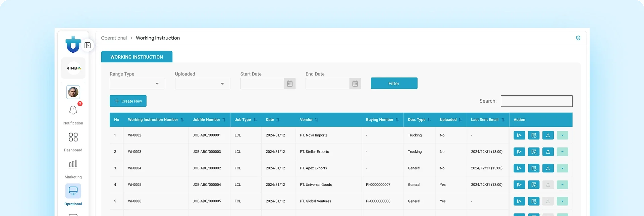Image resolution: width=644 pixels, height=216 pixels.
Task: Click the Working Instruction breadcrumb text
Action: (158, 38)
